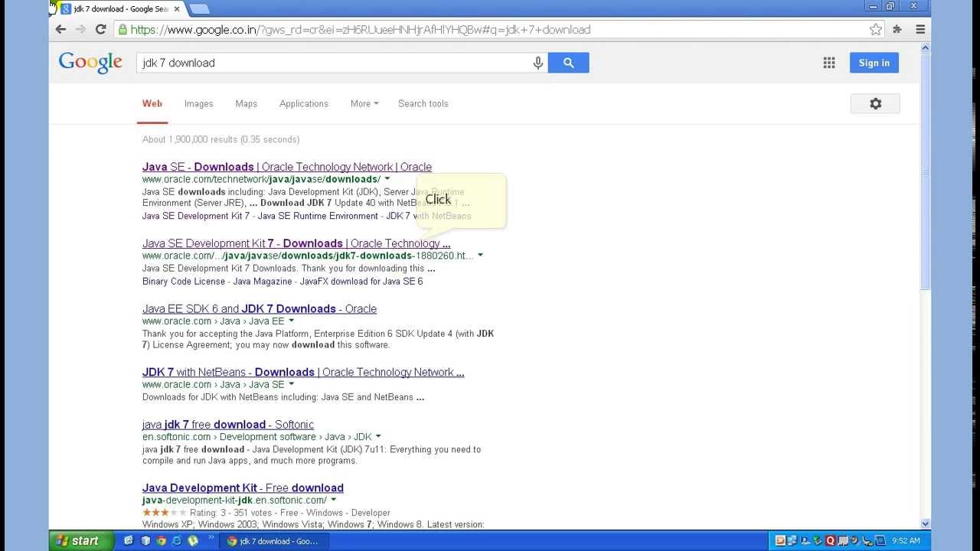
Task: Open the Chrome menu (three lines icon)
Action: coord(921,30)
